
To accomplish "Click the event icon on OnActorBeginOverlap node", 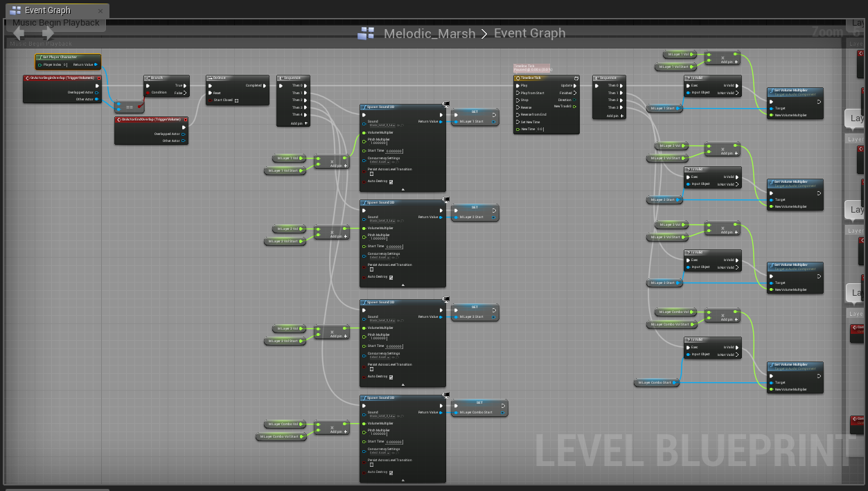I will pyautogui.click(x=27, y=78).
